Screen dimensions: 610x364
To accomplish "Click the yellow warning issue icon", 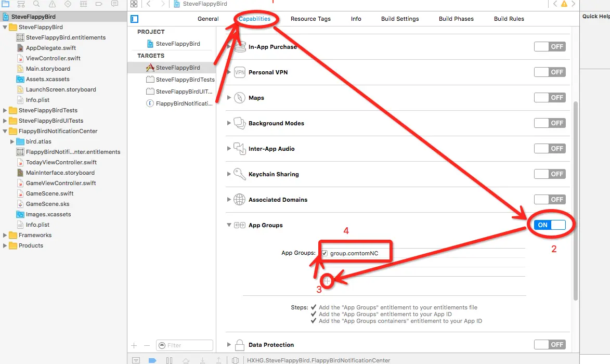I will pos(564,4).
